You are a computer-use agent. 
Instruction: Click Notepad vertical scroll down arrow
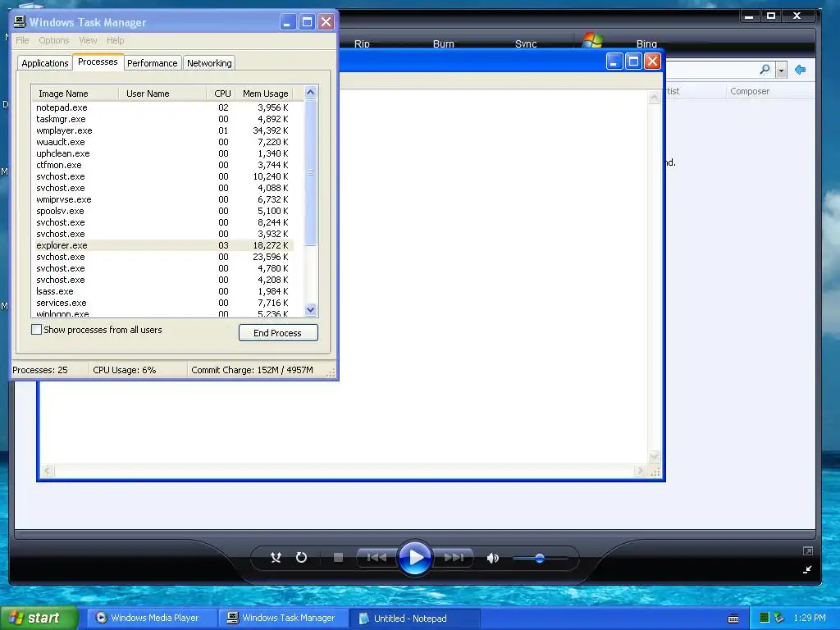click(654, 457)
